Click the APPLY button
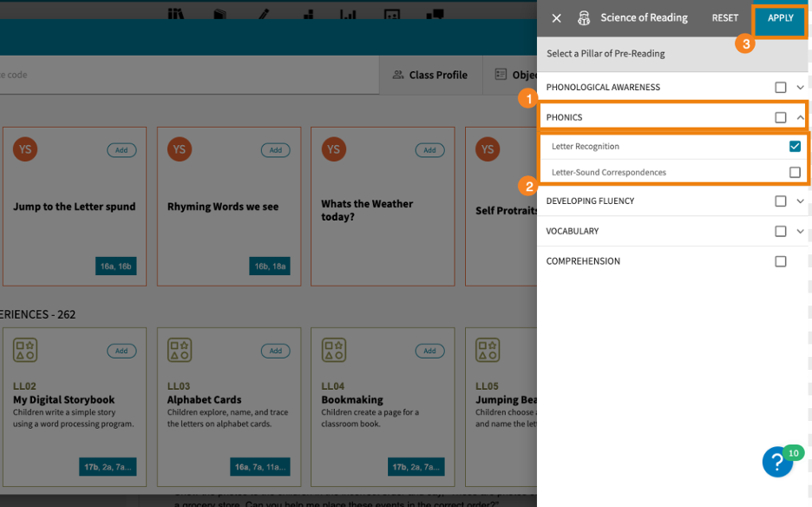Image resolution: width=812 pixels, height=507 pixels. coord(780,18)
